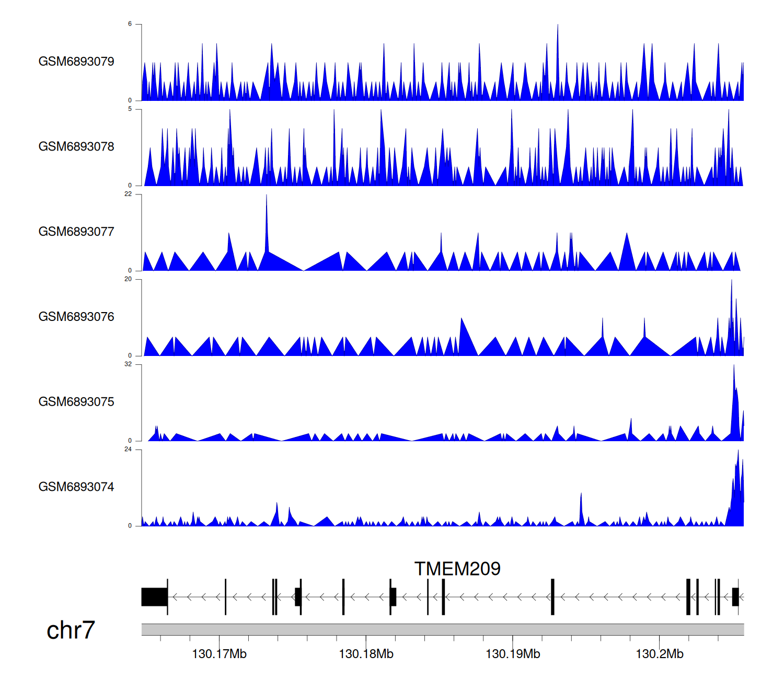Select the 130.2Mb coordinate label
The image size is (784, 690).
(659, 654)
